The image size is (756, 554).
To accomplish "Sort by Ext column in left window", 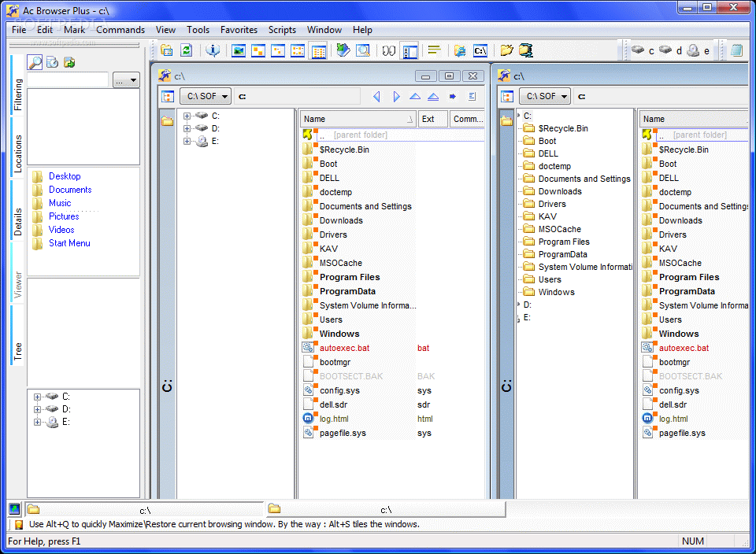I will tap(432, 119).
